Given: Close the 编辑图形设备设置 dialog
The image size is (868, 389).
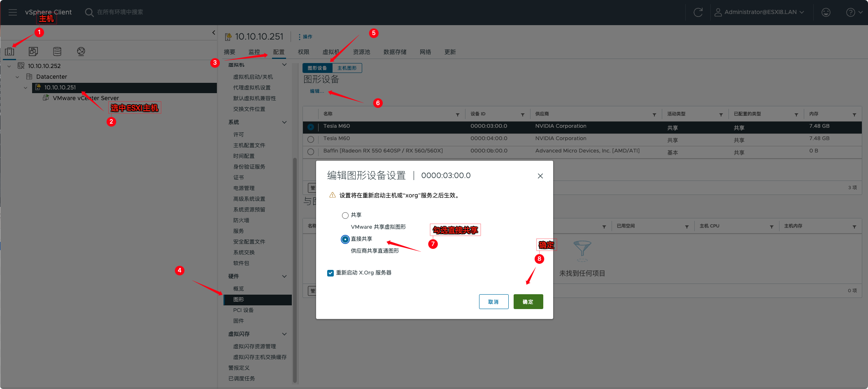Looking at the screenshot, I should pyautogui.click(x=540, y=176).
